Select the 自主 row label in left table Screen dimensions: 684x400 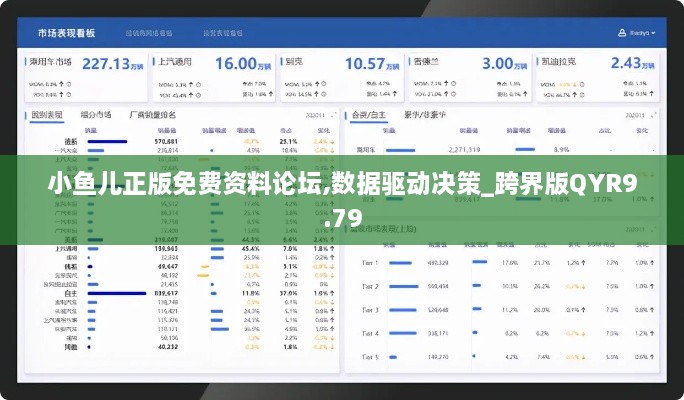point(71,293)
